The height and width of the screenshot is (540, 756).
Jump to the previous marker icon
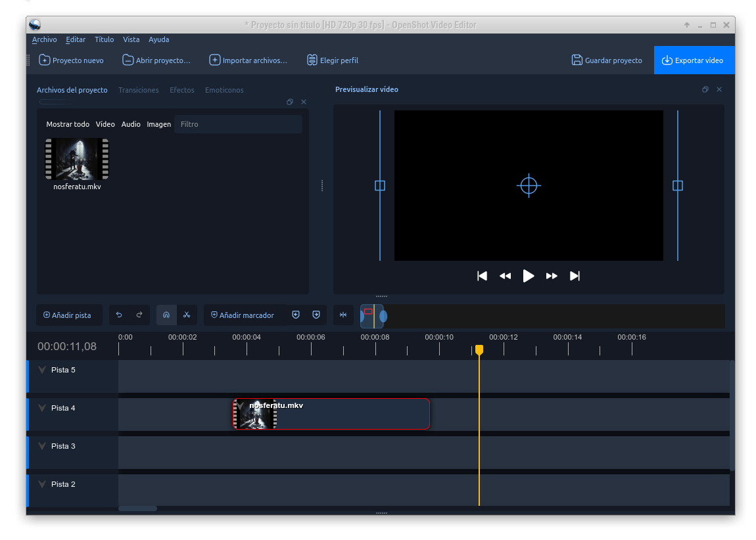click(x=296, y=315)
